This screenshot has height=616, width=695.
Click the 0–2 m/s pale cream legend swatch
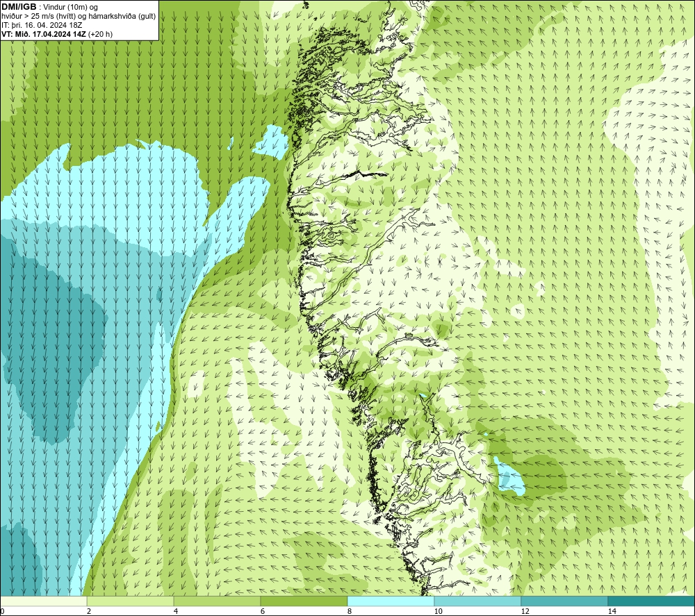(x=43, y=601)
